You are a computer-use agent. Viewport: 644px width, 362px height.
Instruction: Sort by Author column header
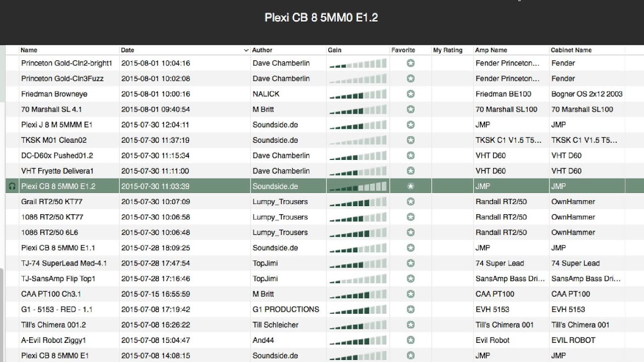point(262,50)
